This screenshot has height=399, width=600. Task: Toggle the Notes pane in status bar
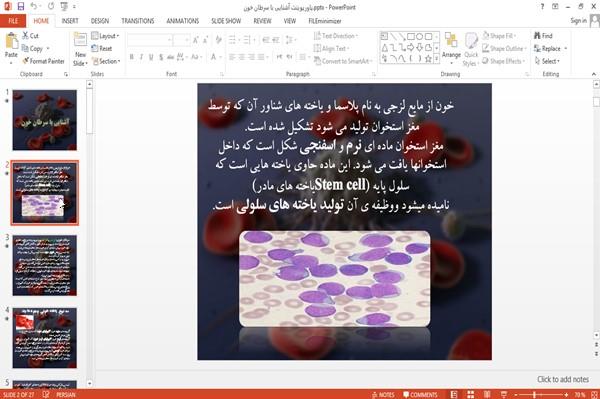pyautogui.click(x=383, y=394)
